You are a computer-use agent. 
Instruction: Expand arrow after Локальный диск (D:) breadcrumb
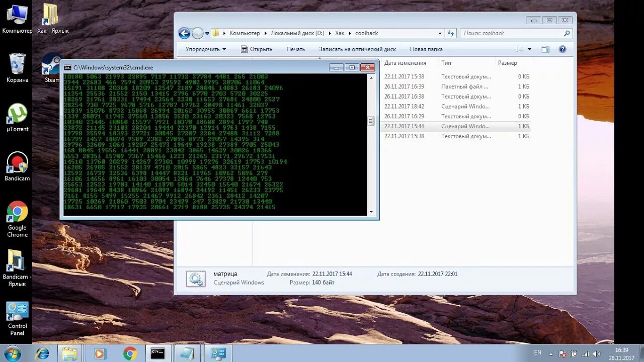pyautogui.click(x=330, y=33)
